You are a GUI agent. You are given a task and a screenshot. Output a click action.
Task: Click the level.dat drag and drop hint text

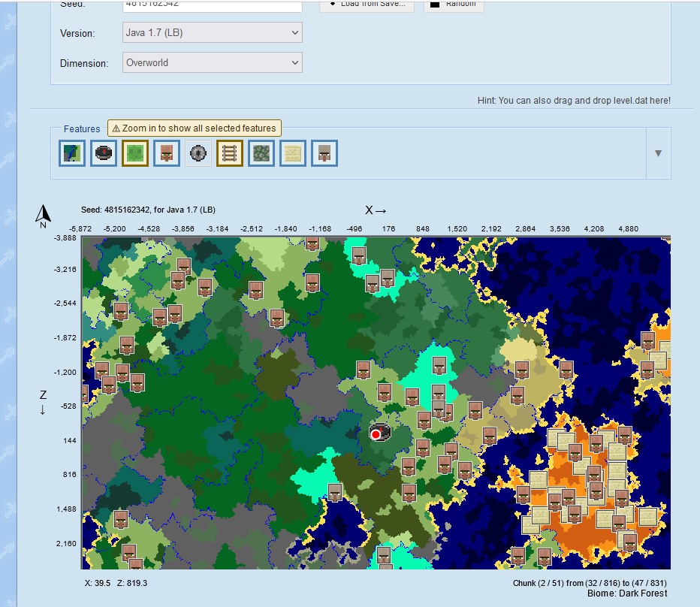click(574, 101)
